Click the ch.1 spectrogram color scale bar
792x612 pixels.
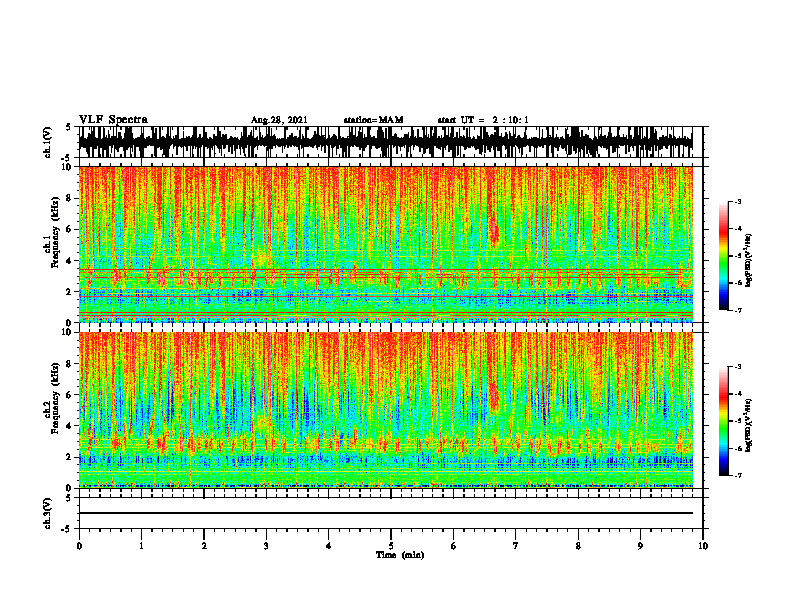tap(723, 256)
